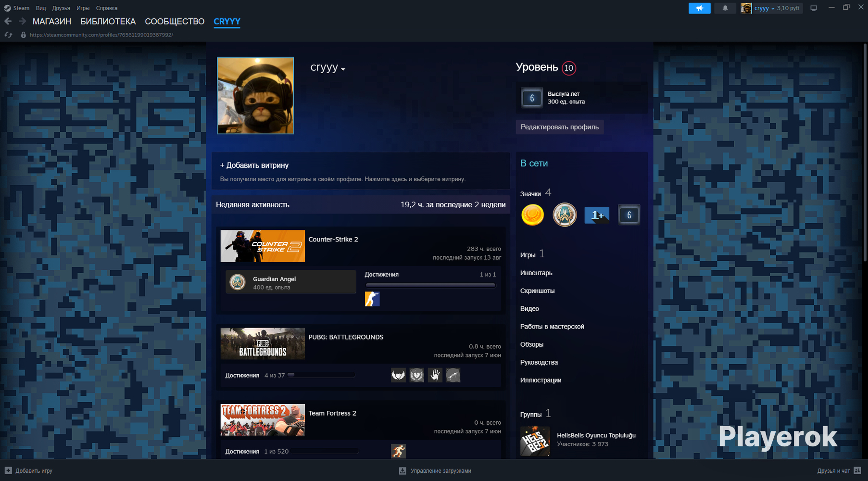Screen dimensions: 868x481
Task: Click + Добавить витрину
Action: pos(254,165)
